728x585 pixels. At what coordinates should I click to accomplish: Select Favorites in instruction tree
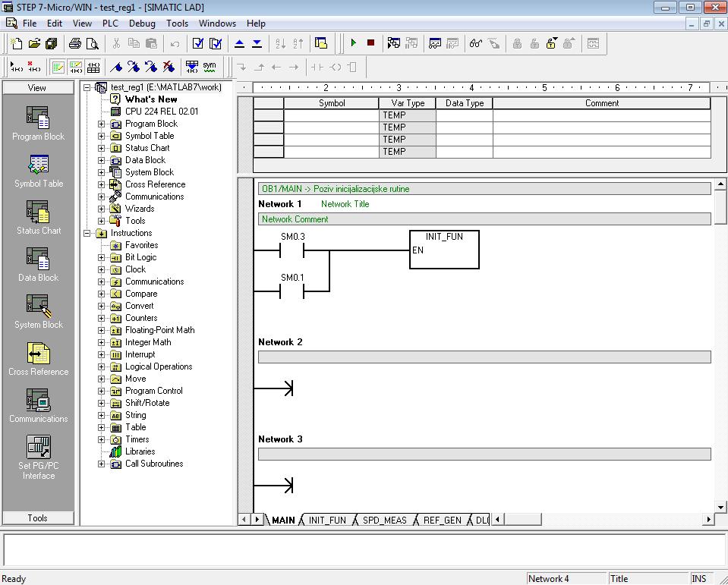pos(142,245)
